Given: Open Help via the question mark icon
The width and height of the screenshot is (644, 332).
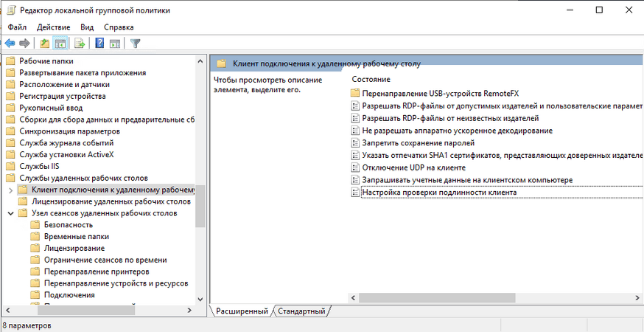Looking at the screenshot, I should click(99, 44).
